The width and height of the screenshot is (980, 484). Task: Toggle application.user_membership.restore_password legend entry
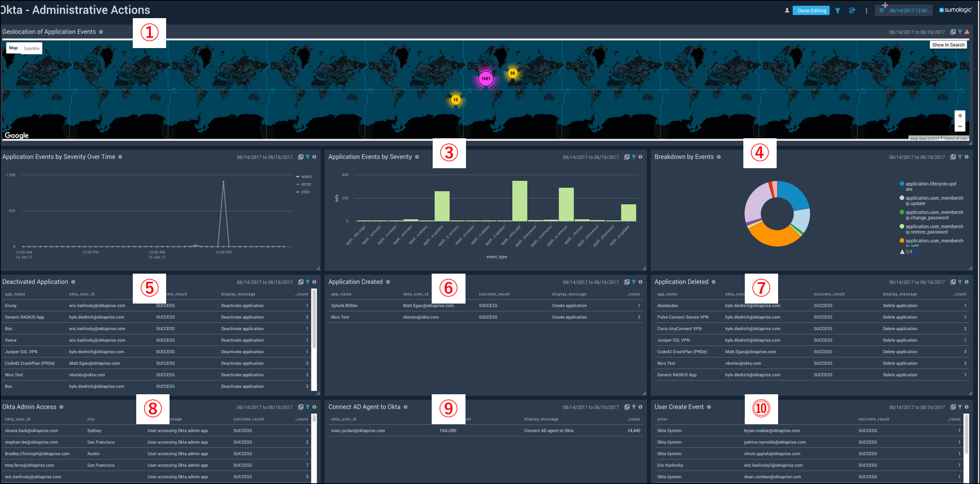(931, 229)
